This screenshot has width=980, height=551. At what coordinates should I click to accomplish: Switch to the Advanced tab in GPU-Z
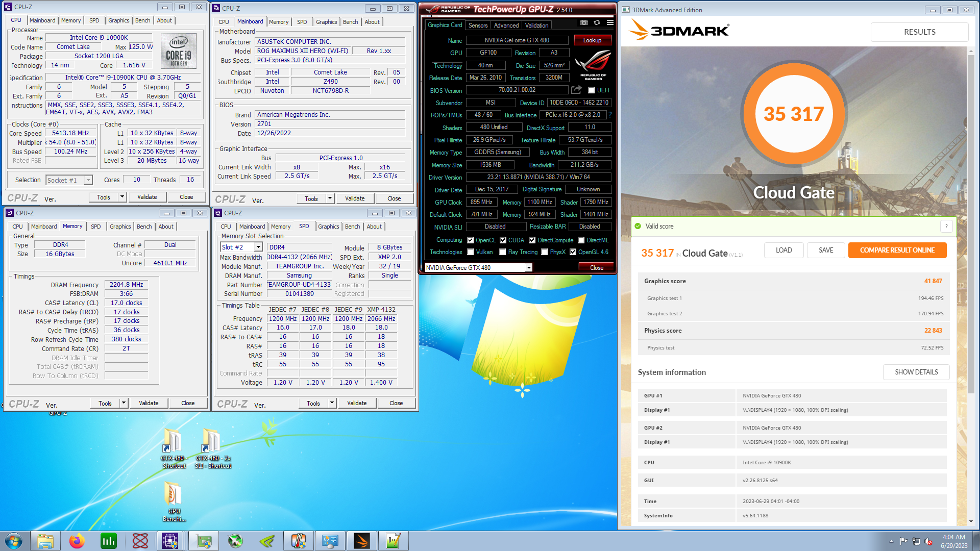coord(506,26)
